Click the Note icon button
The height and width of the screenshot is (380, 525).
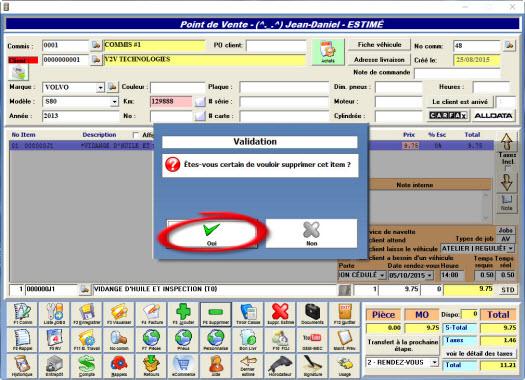pyautogui.click(x=506, y=203)
